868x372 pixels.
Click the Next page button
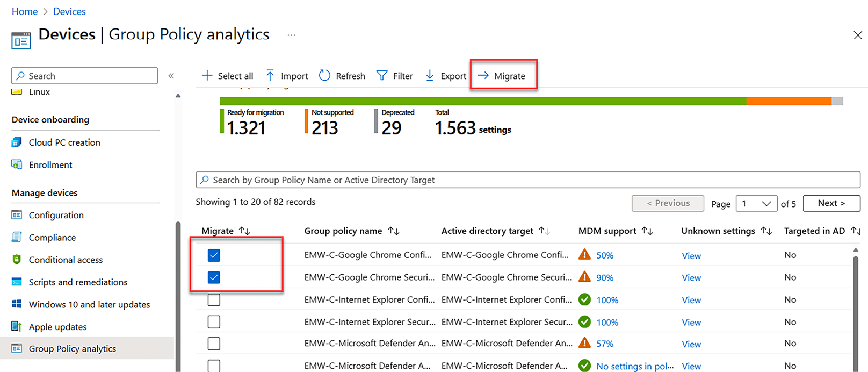click(831, 203)
